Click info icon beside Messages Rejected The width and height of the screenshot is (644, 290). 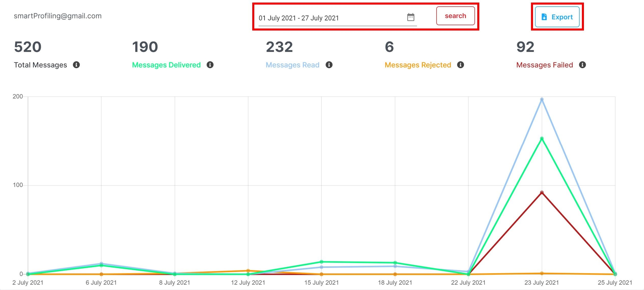click(460, 65)
